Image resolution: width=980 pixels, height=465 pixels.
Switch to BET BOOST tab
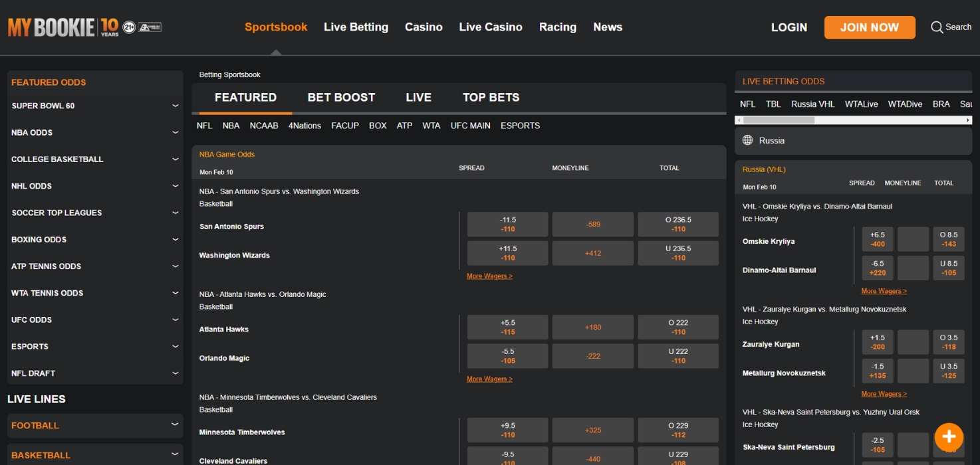point(341,98)
